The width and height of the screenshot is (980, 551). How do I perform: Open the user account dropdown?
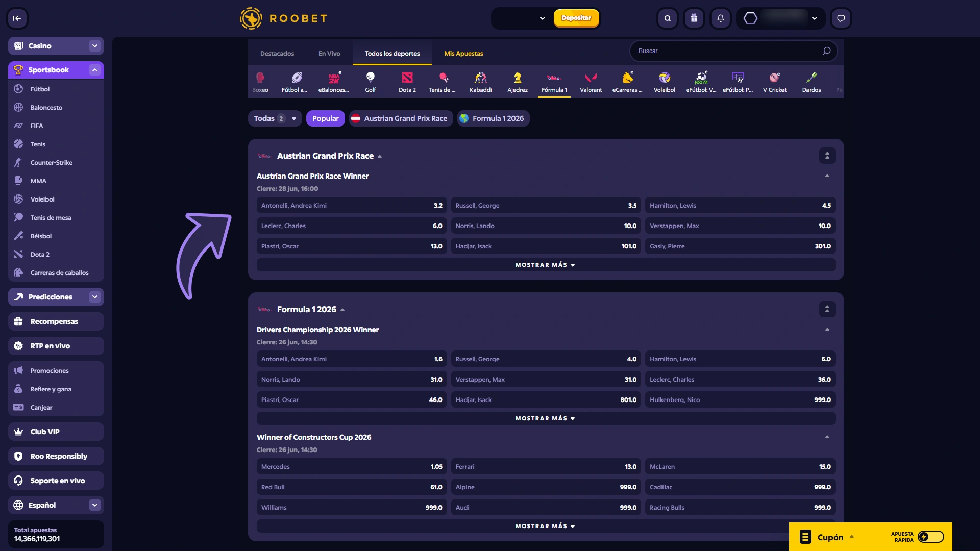point(815,18)
